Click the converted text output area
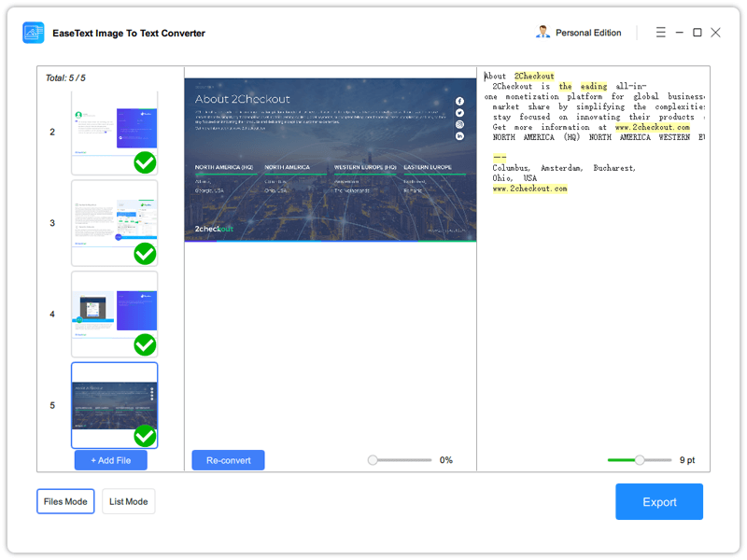Viewport: 747px width, 560px height. (x=593, y=259)
